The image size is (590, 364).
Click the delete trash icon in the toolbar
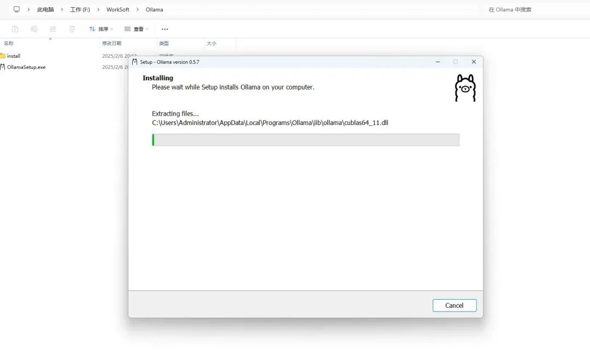72,29
